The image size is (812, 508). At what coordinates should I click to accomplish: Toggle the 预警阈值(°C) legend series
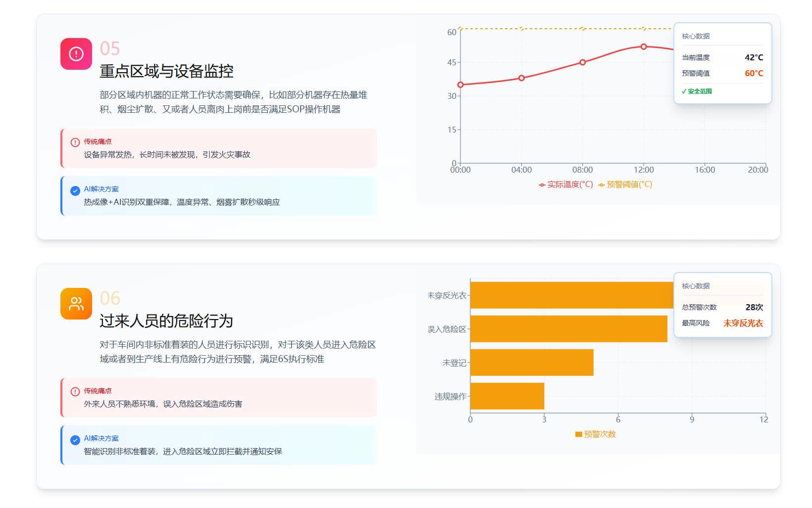click(625, 185)
